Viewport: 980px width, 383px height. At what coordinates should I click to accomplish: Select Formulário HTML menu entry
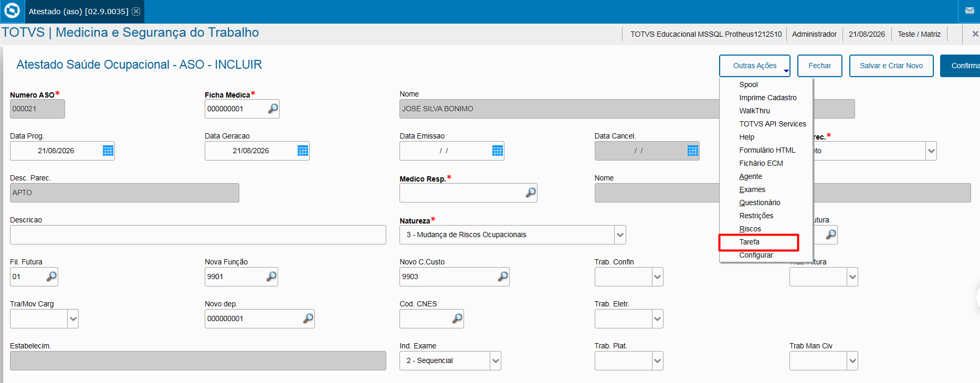(x=767, y=150)
